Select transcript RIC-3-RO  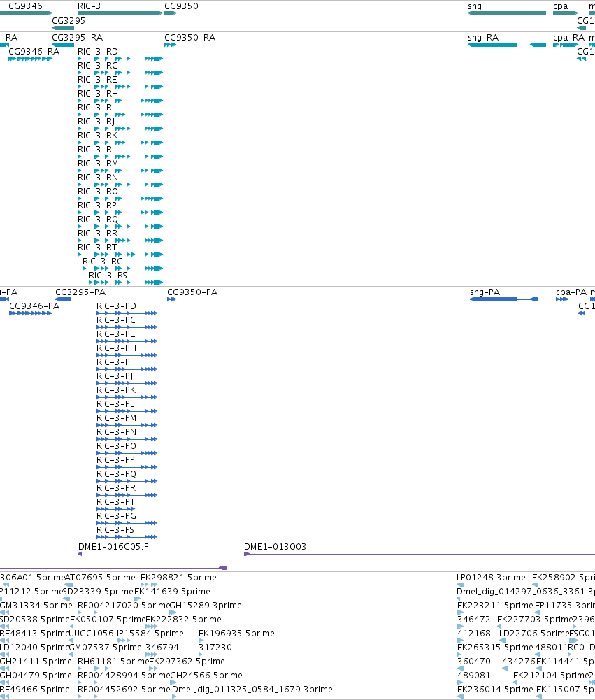[120, 198]
